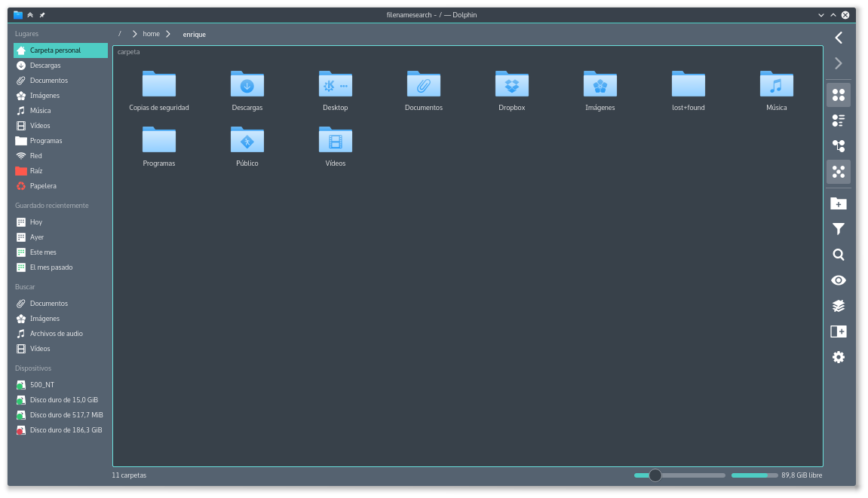Go back with the left arrow
Image resolution: width=868 pixels, height=498 pixels.
click(x=838, y=38)
